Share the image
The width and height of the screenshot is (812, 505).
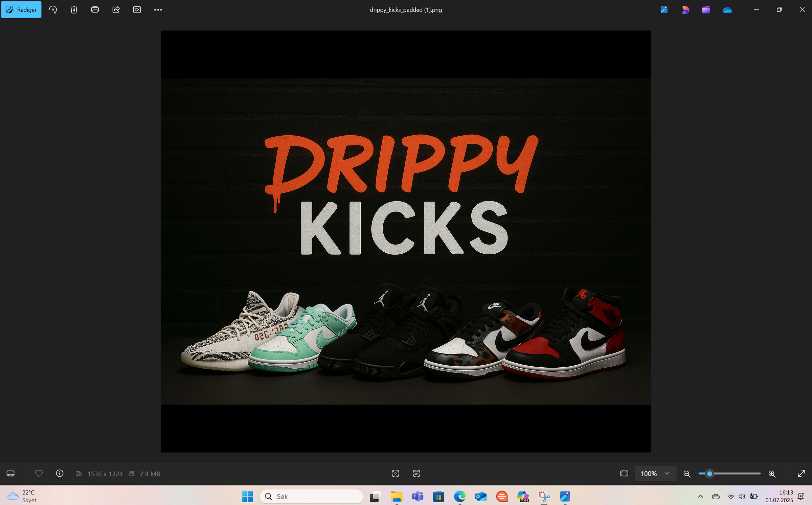pyautogui.click(x=116, y=9)
